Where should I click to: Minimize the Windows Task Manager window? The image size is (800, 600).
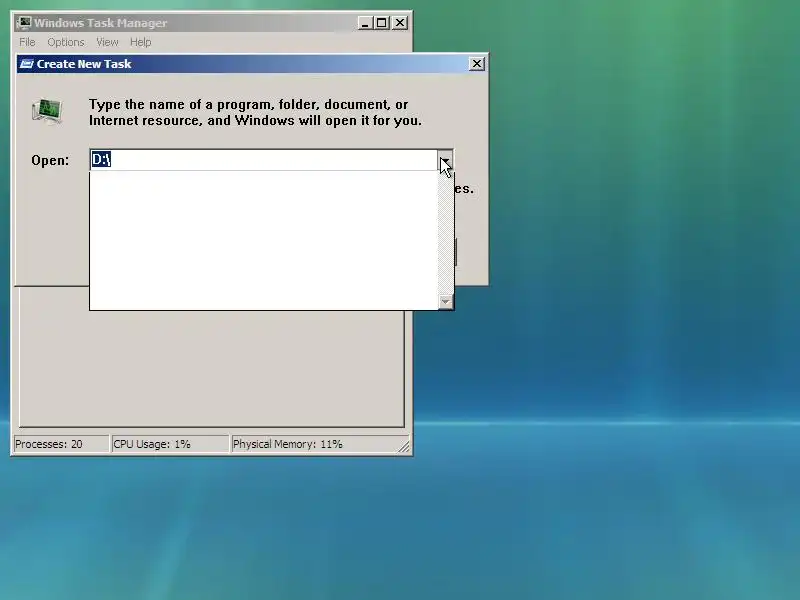click(365, 23)
